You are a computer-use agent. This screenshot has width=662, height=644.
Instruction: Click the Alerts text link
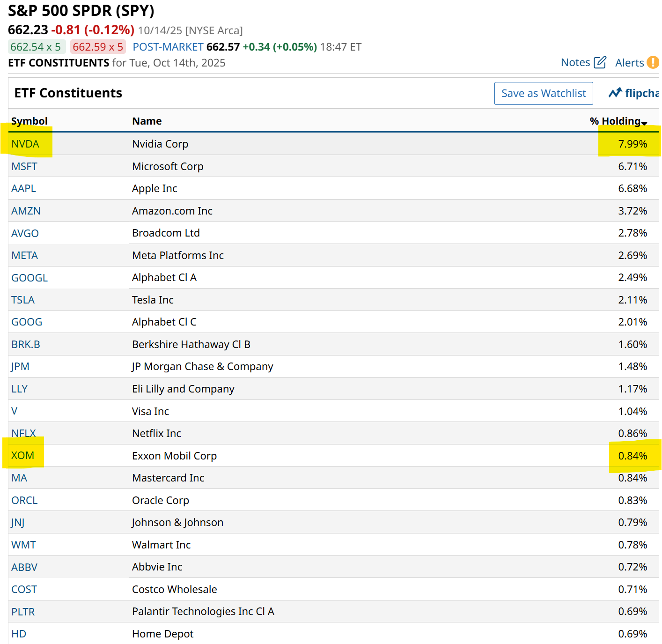click(629, 63)
